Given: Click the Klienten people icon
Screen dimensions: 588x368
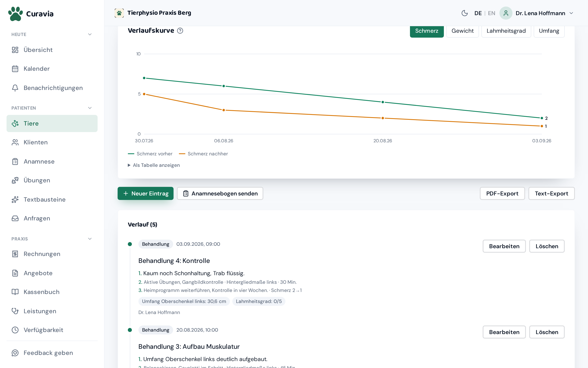Looking at the screenshot, I should [15, 142].
